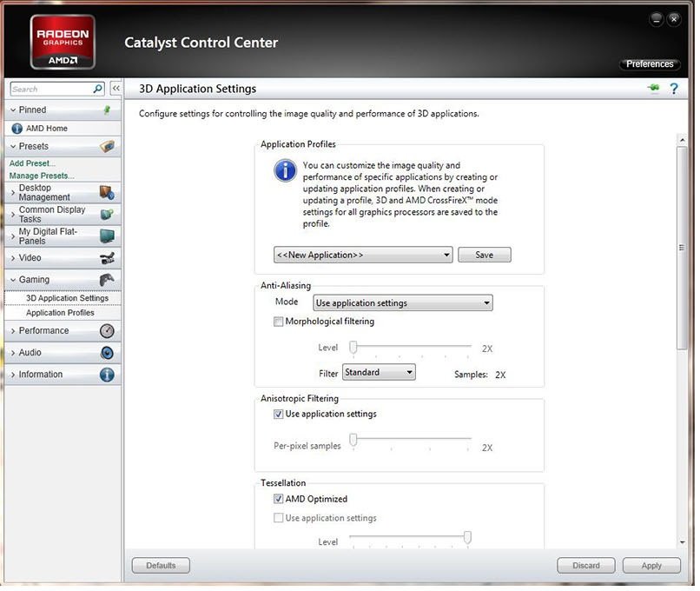Select Application Profiles sidebar item
700x591 pixels.
pyautogui.click(x=63, y=313)
